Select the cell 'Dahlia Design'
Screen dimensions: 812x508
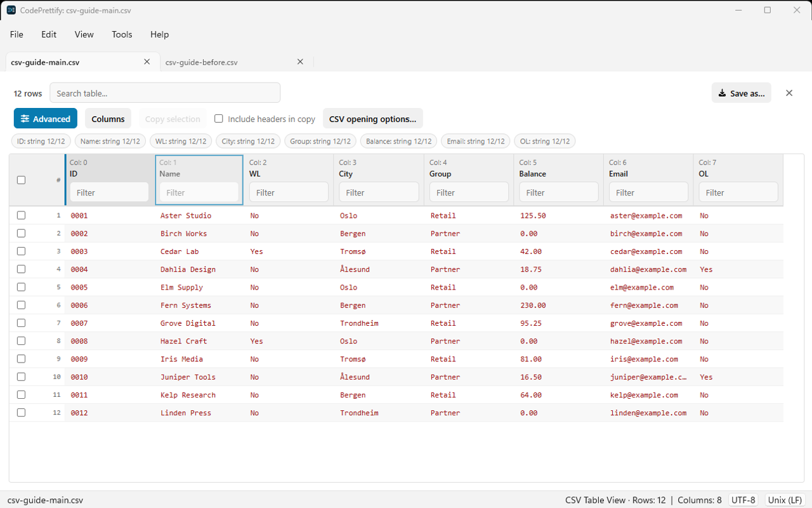click(188, 269)
